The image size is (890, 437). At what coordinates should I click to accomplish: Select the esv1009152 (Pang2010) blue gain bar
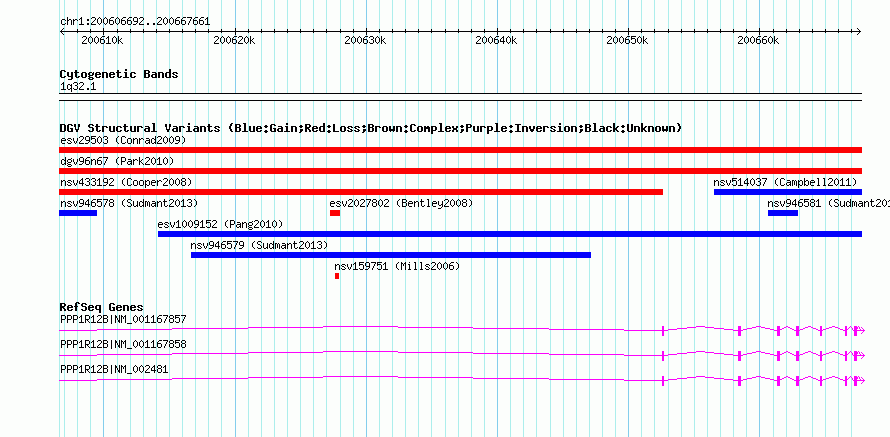510,234
